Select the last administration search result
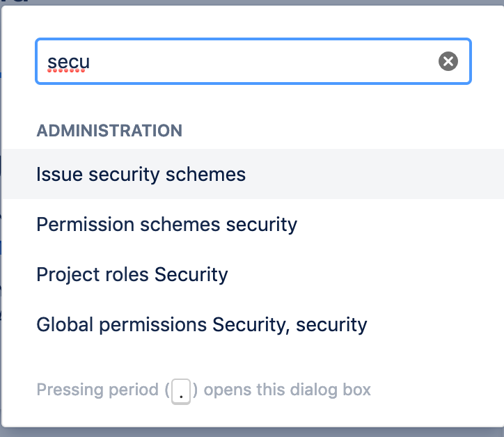Image resolution: width=504 pixels, height=437 pixels. click(201, 324)
